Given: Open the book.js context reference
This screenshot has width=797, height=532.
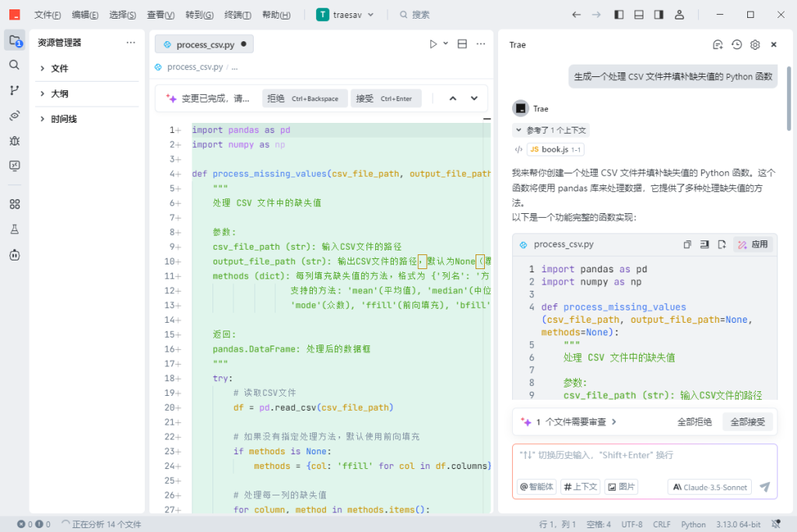Looking at the screenshot, I should 556,149.
